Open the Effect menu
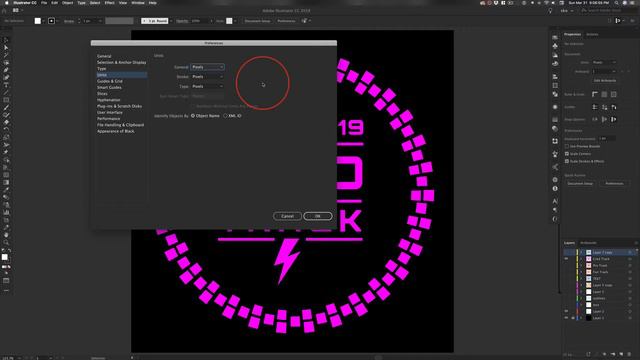Viewport: 640px width, 360px height. [109, 3]
